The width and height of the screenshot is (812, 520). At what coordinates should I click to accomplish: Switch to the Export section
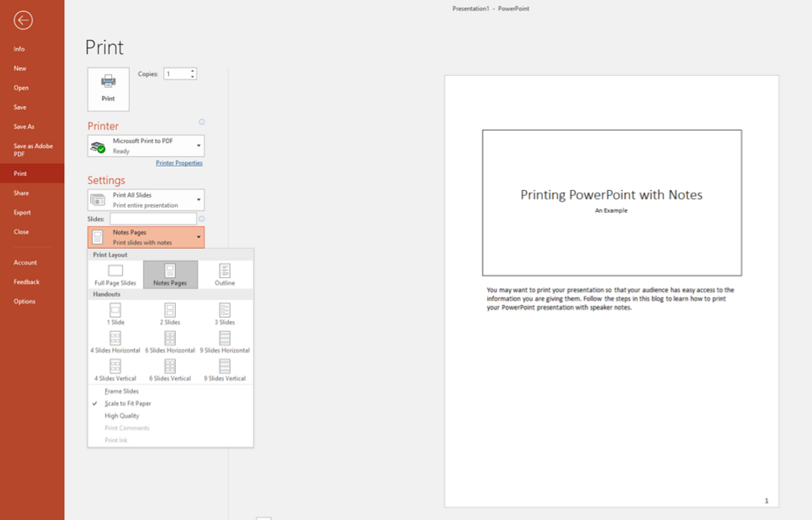(x=25, y=212)
